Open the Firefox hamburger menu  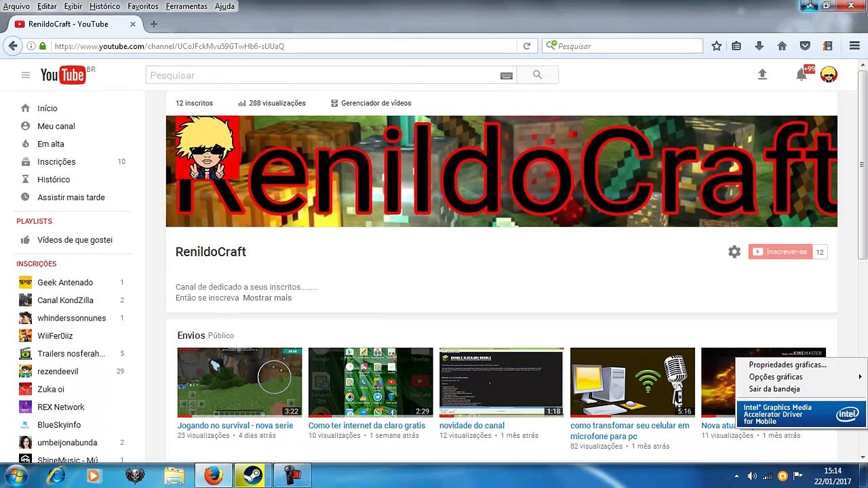(854, 46)
